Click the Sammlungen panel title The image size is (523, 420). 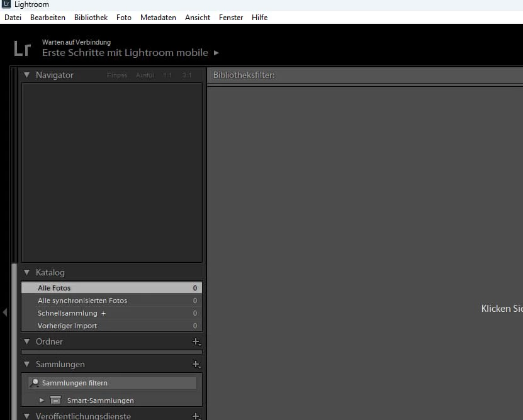[x=60, y=364]
